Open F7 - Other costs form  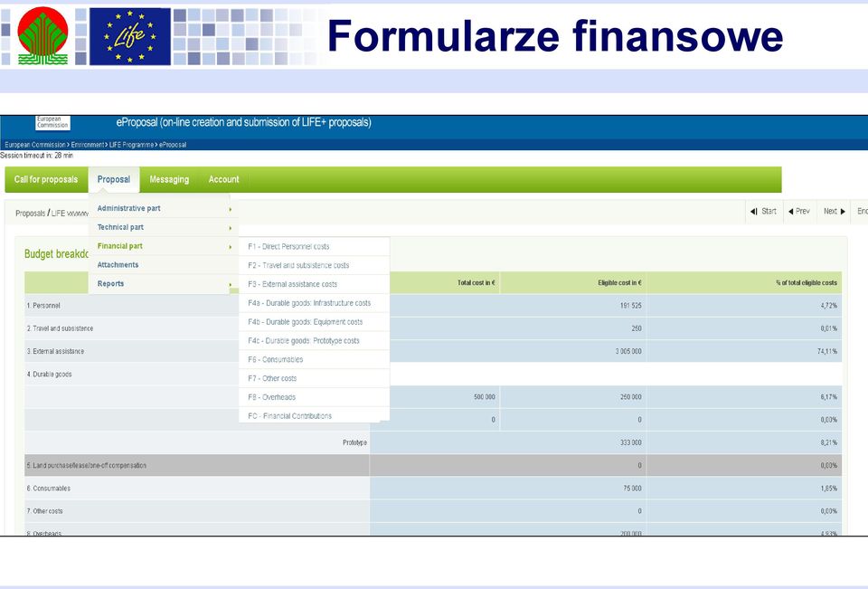pyautogui.click(x=314, y=378)
